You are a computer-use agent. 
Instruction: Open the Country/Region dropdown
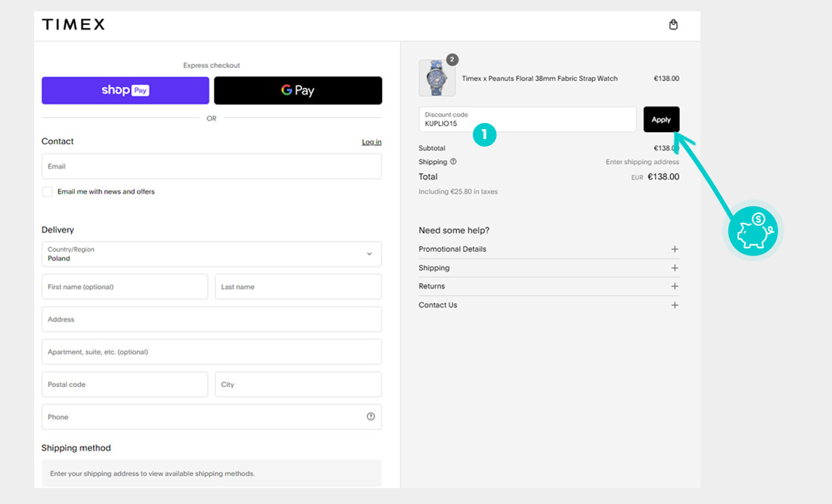coord(212,254)
